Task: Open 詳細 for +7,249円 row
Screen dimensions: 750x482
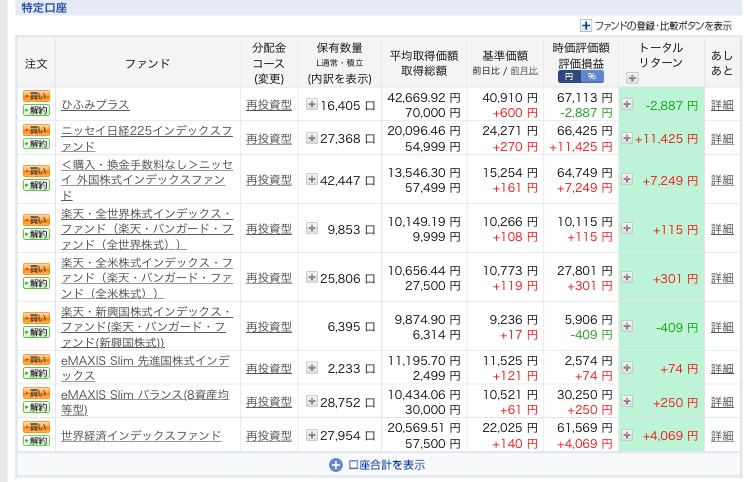Action: [x=722, y=180]
